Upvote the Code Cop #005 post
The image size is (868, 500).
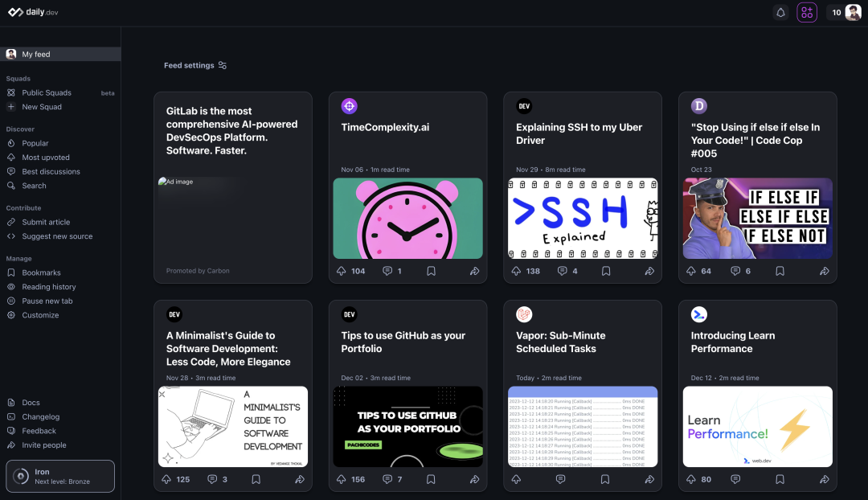pos(691,271)
